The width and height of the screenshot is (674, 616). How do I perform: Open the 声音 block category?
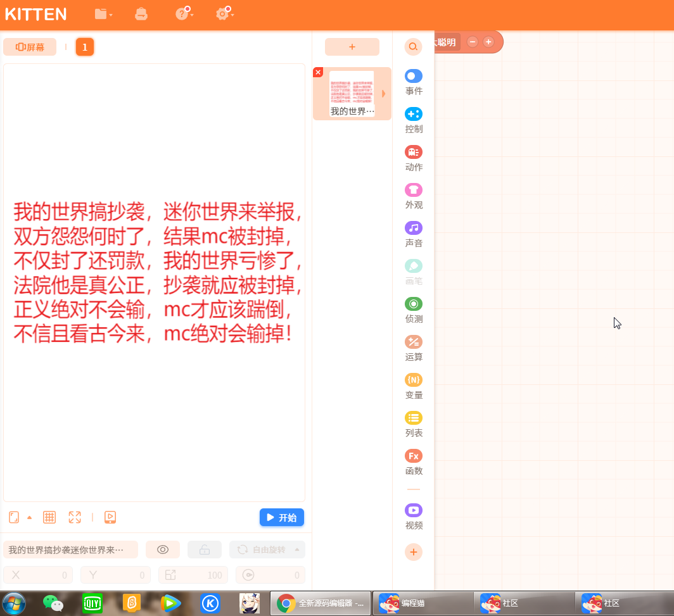pyautogui.click(x=414, y=234)
